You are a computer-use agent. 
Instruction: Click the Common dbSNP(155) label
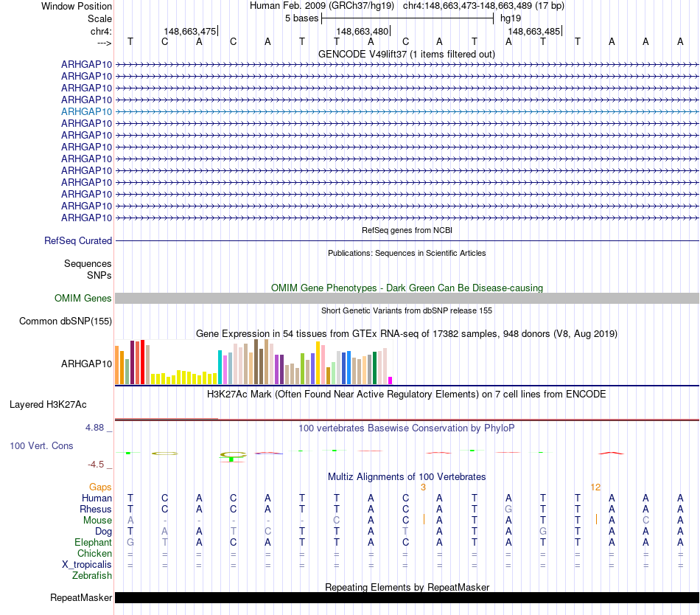(66, 321)
